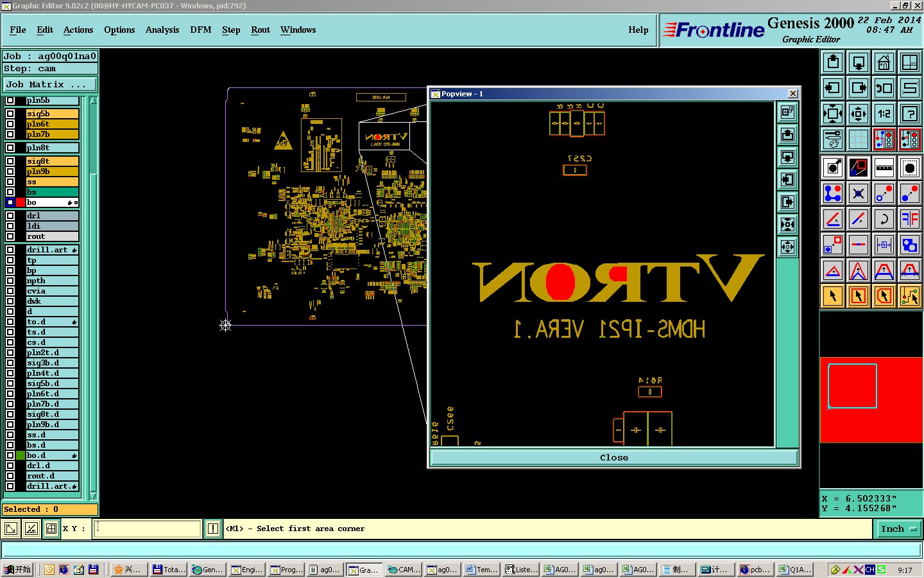Click the ruler measure tool icon
This screenshot has width=924, height=578.
click(x=884, y=168)
